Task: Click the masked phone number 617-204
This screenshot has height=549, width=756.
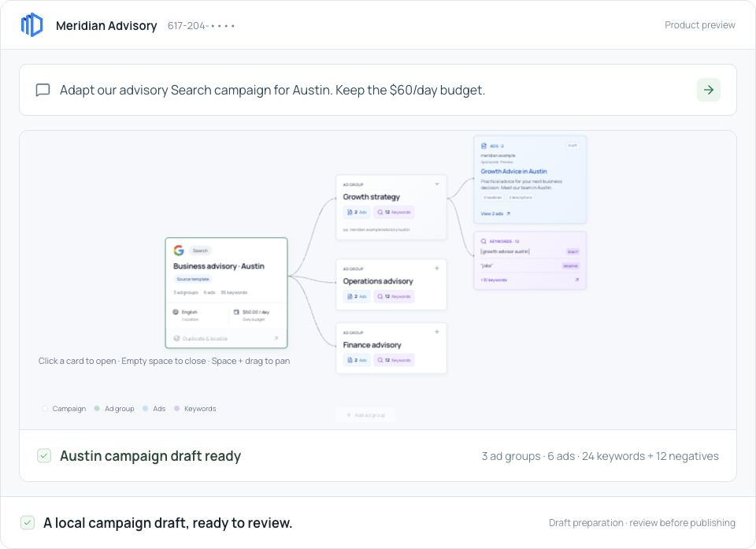Action: (x=201, y=25)
